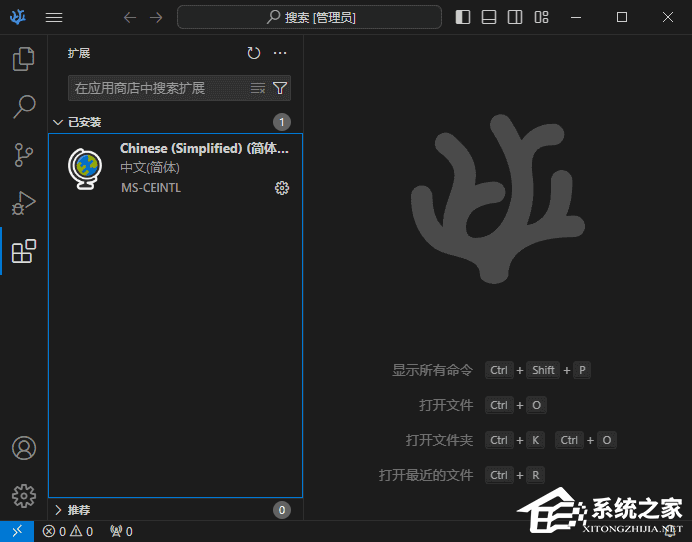Open the Explorer files view
The image size is (692, 542).
coord(24,59)
